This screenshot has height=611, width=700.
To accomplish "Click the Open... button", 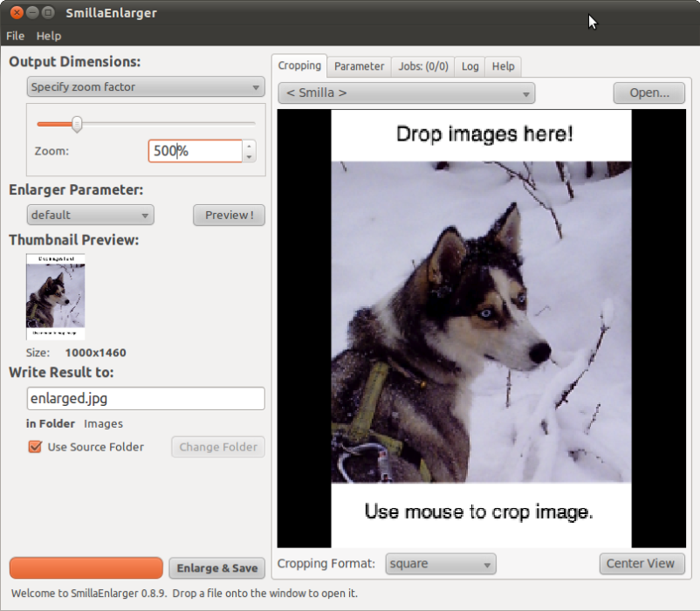I will point(649,93).
